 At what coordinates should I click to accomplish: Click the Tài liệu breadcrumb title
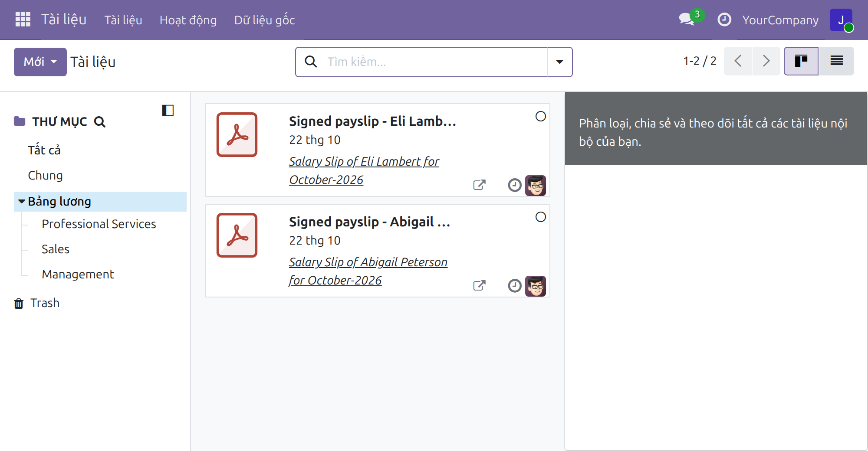pyautogui.click(x=93, y=62)
